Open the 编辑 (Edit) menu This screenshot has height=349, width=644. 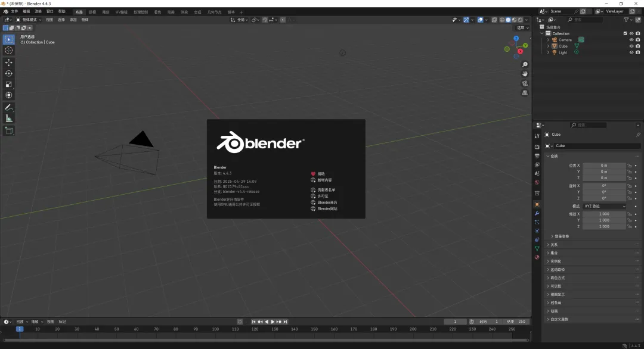point(26,11)
